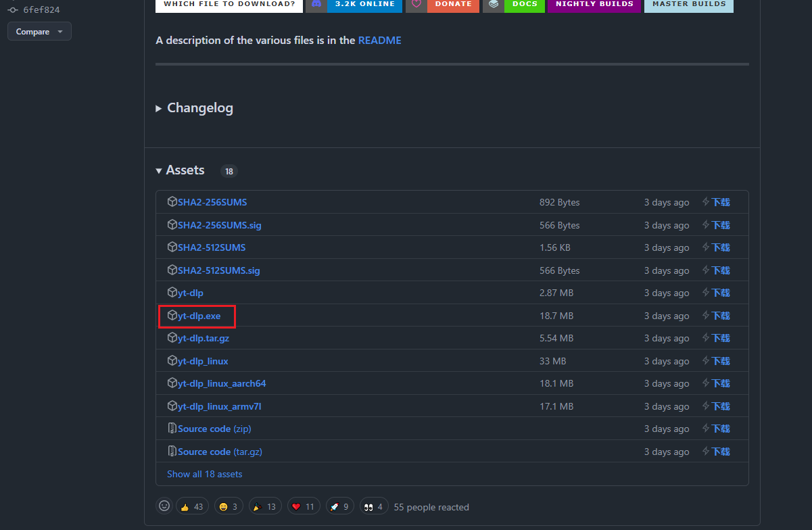Click the package icon beside SHA2-256SUMS
The height and width of the screenshot is (530, 812).
172,202
